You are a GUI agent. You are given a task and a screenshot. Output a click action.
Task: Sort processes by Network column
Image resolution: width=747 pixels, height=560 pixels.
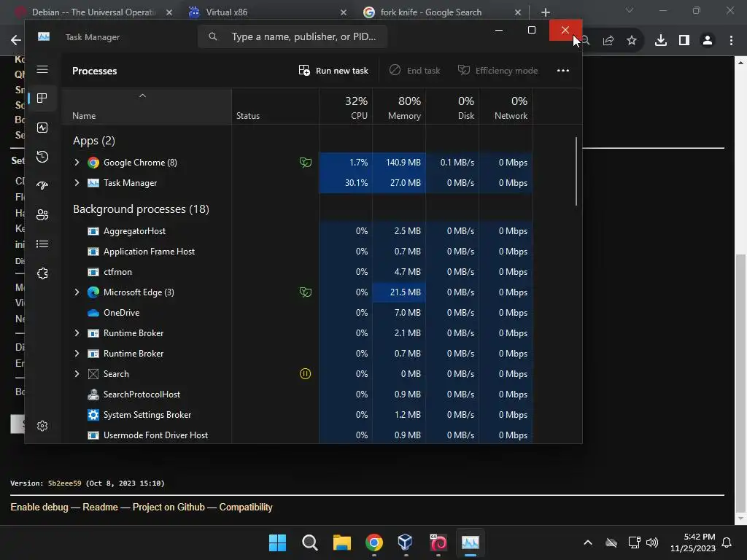click(x=506, y=106)
